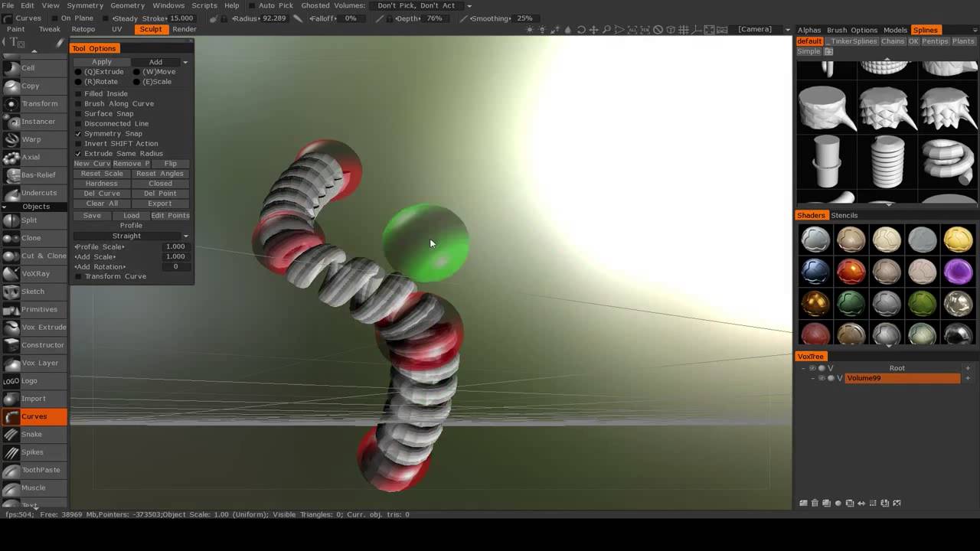The width and height of the screenshot is (980, 551).
Task: Pick the Axial tool
Action: [34, 157]
